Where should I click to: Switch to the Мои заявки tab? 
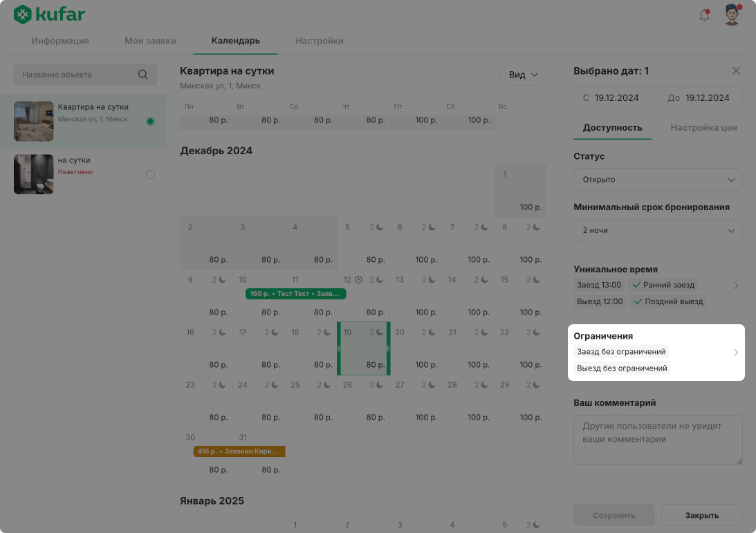[x=150, y=41]
